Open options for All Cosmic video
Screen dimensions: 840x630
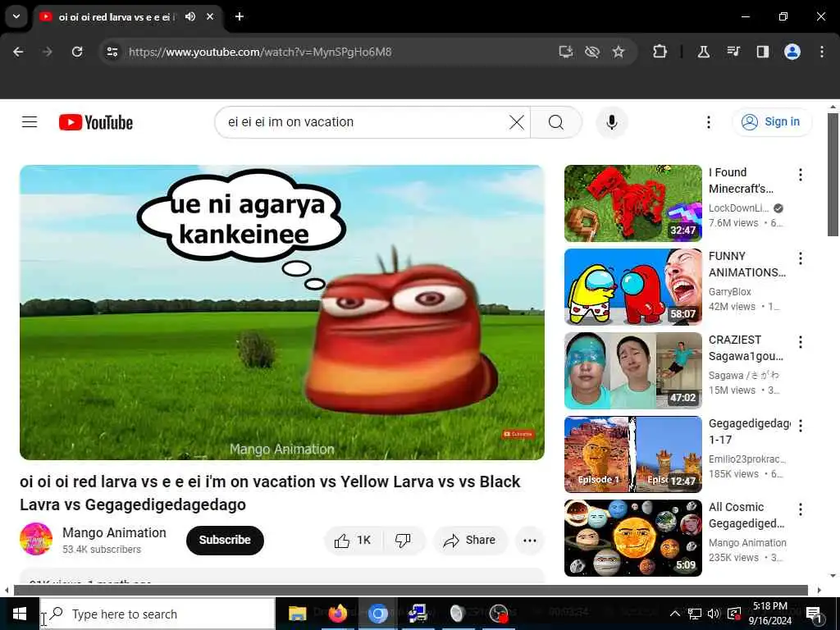801,509
